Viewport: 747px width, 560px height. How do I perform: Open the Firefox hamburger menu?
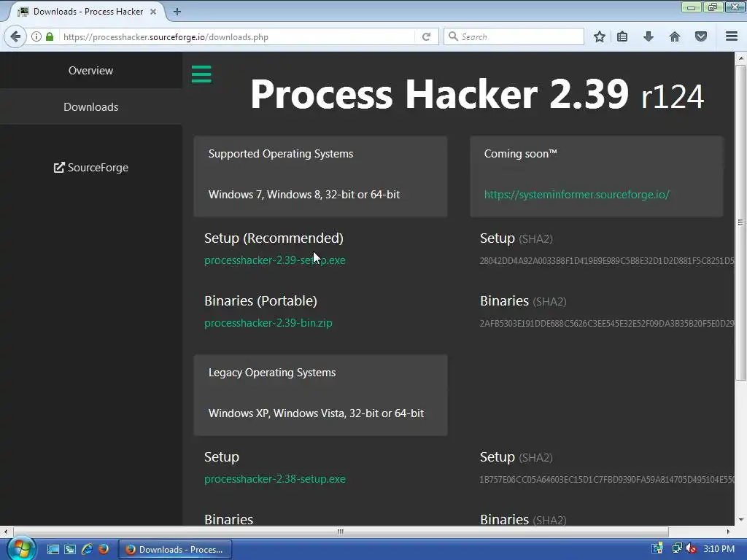click(x=732, y=36)
